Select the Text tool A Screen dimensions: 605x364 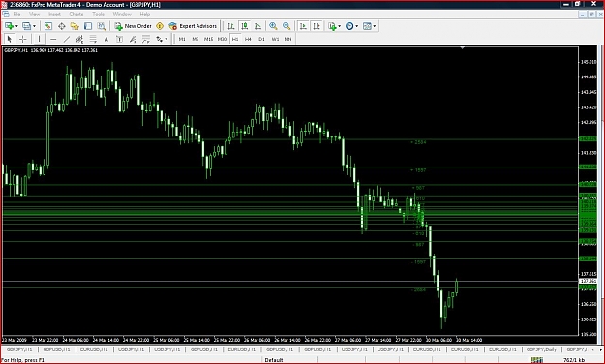point(106,39)
